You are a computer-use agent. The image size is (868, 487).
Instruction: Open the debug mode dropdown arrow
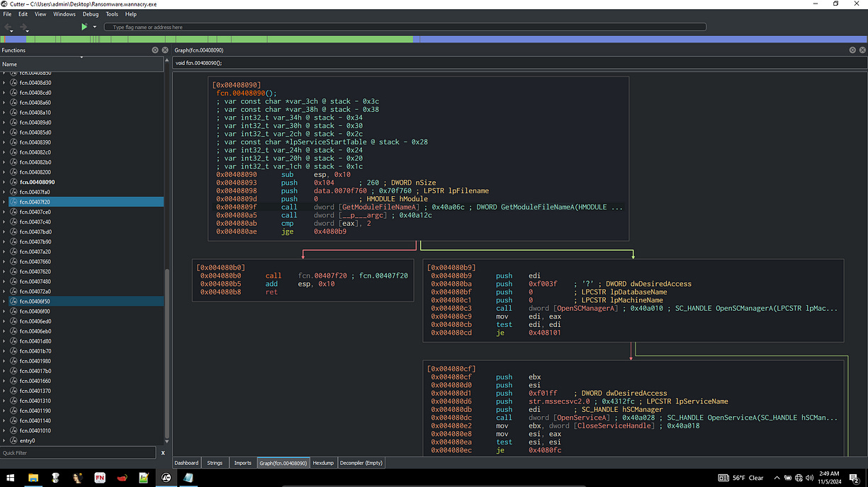tap(94, 28)
